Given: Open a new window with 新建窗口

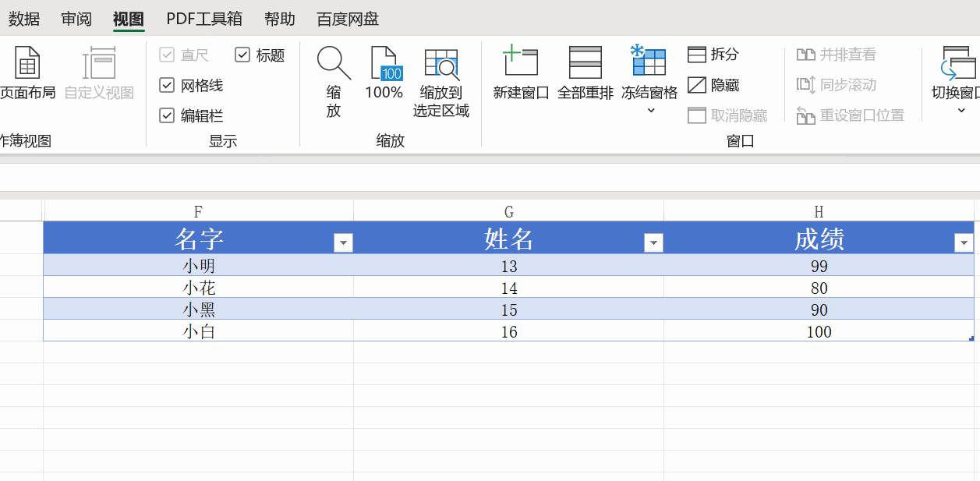Looking at the screenshot, I should (x=521, y=62).
